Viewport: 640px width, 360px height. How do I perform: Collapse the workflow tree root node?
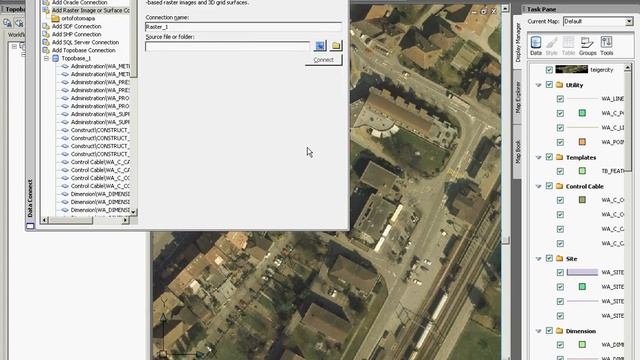(x=14, y=46)
